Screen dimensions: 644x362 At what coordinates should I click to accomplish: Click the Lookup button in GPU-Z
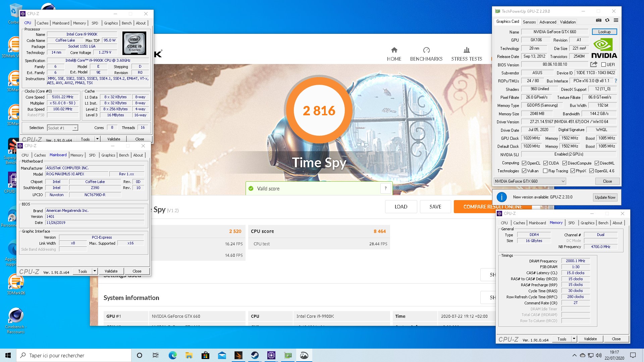(604, 32)
